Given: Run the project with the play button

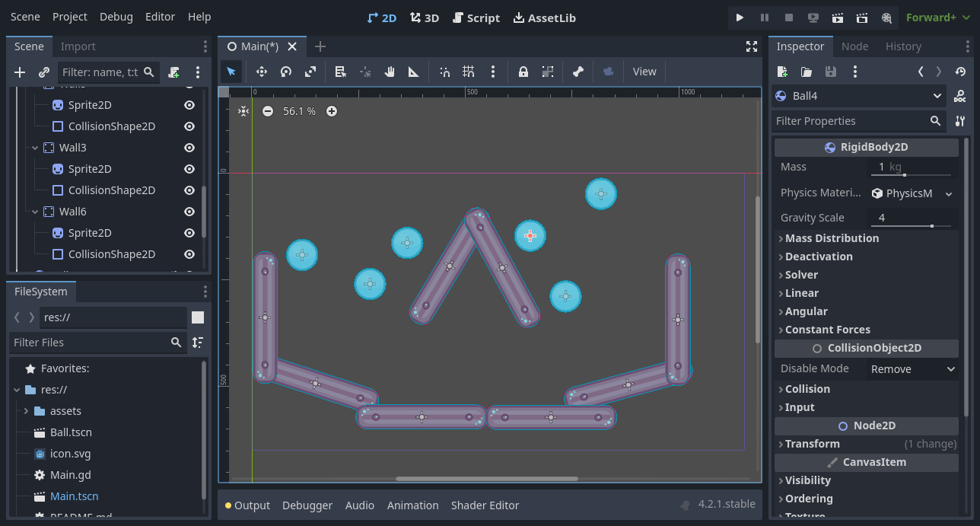Looking at the screenshot, I should click(x=740, y=17).
